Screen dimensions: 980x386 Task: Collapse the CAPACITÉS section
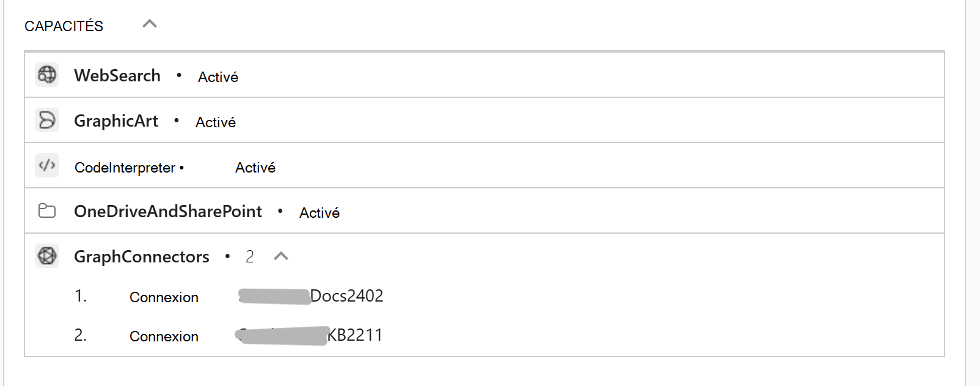pyautogui.click(x=148, y=24)
